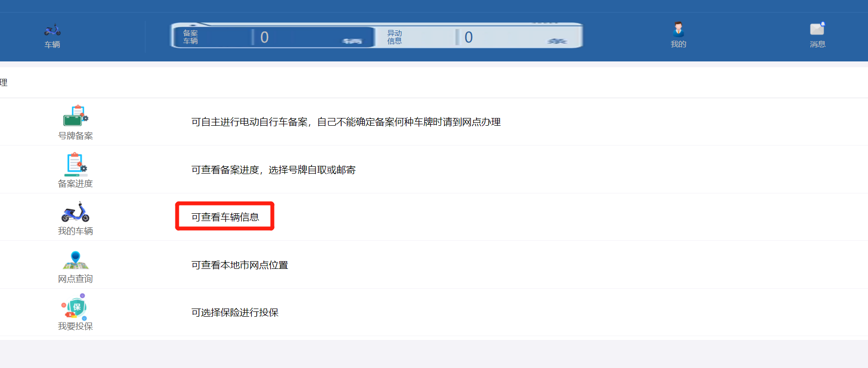
Task: Click the 可自主进行电动自行车备案 description row
Action: (x=346, y=122)
